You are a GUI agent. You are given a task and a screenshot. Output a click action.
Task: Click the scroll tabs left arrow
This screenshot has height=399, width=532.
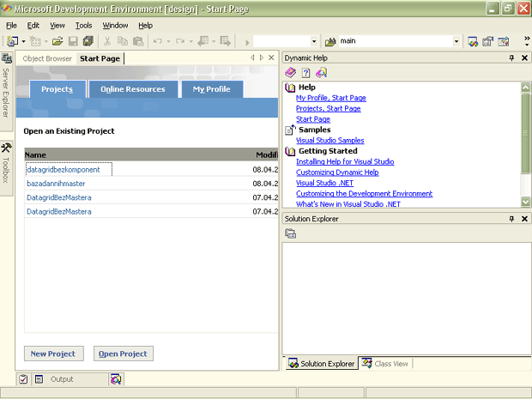(x=252, y=57)
